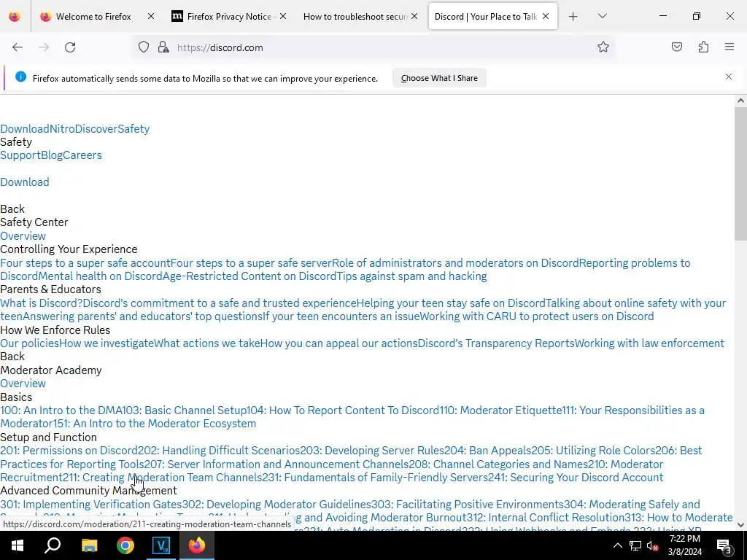Open Our policies link
The image size is (747, 560).
coord(29,343)
